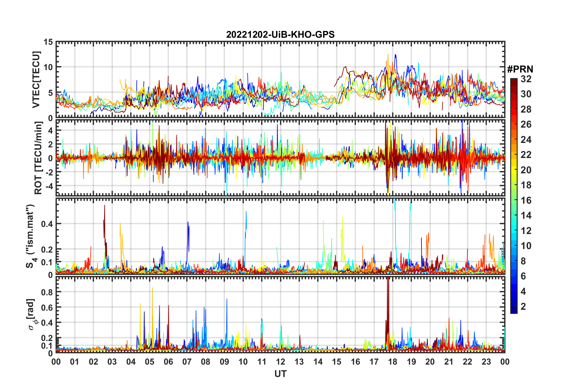
Task: Select colorbar tick label 16
Action: pos(526,200)
